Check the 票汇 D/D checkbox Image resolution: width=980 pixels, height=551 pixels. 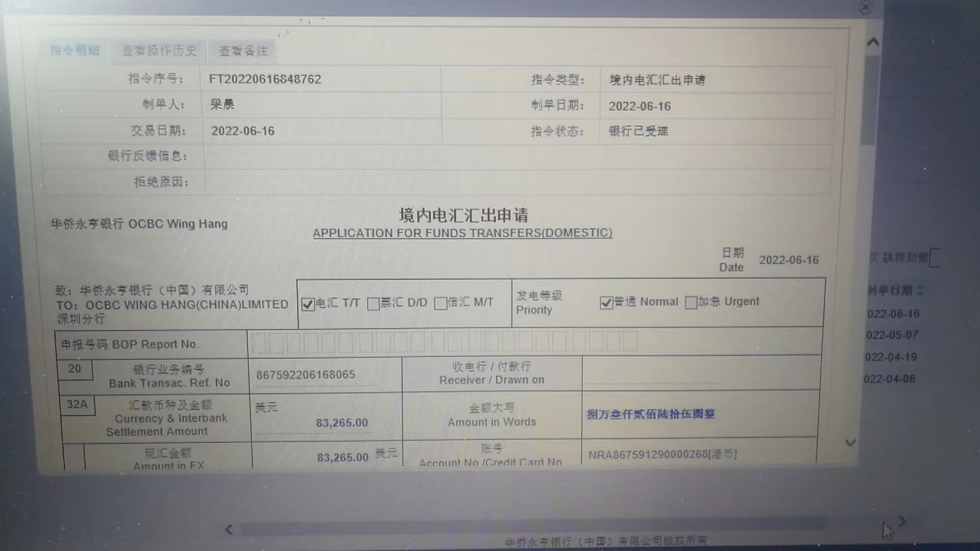373,304
